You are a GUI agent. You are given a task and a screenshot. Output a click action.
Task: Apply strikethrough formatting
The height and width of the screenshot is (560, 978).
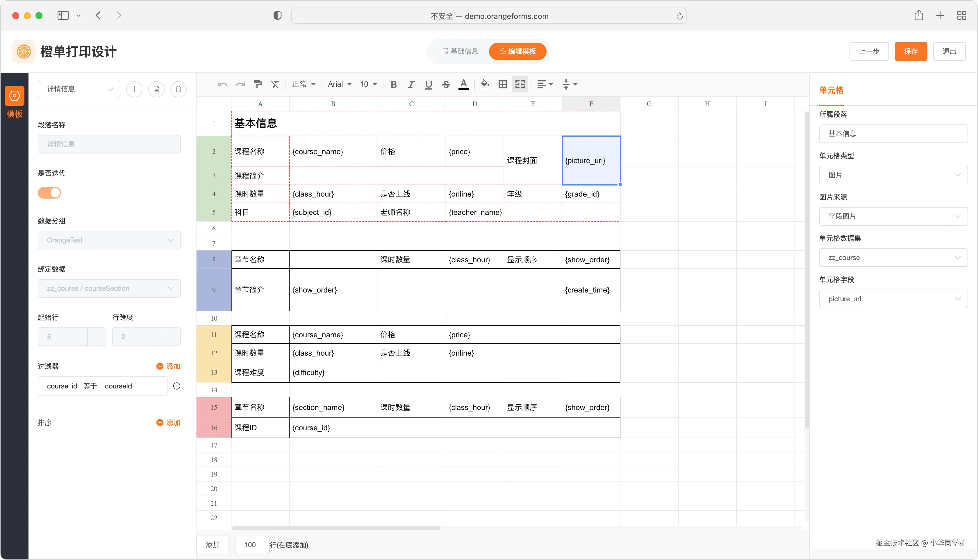click(446, 84)
